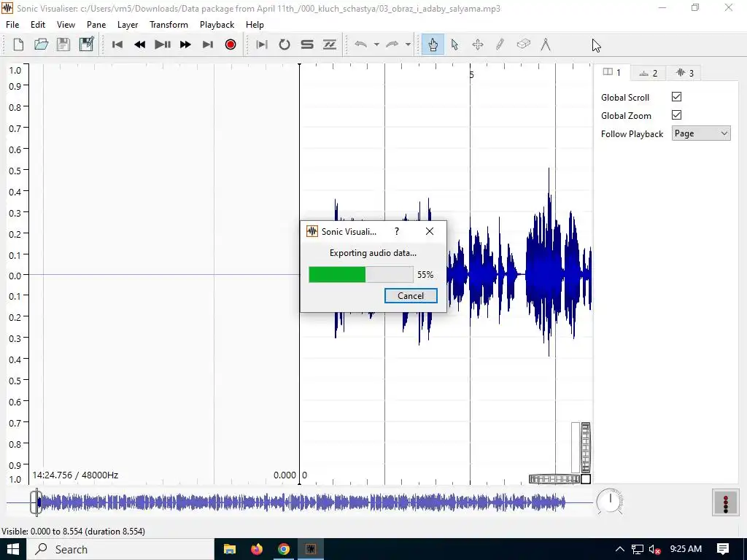The height and width of the screenshot is (560, 747).
Task: Click the help question mark in export dialog
Action: point(396,231)
